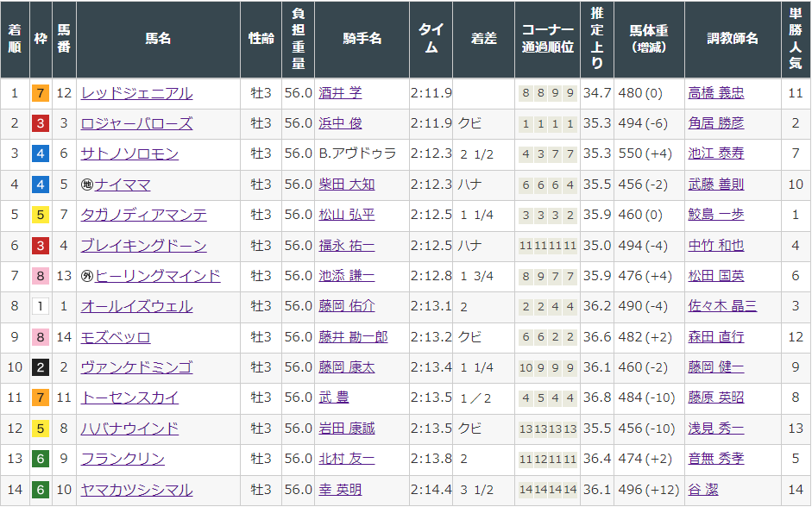Open trainer 浅見 秀一 link

click(x=716, y=429)
